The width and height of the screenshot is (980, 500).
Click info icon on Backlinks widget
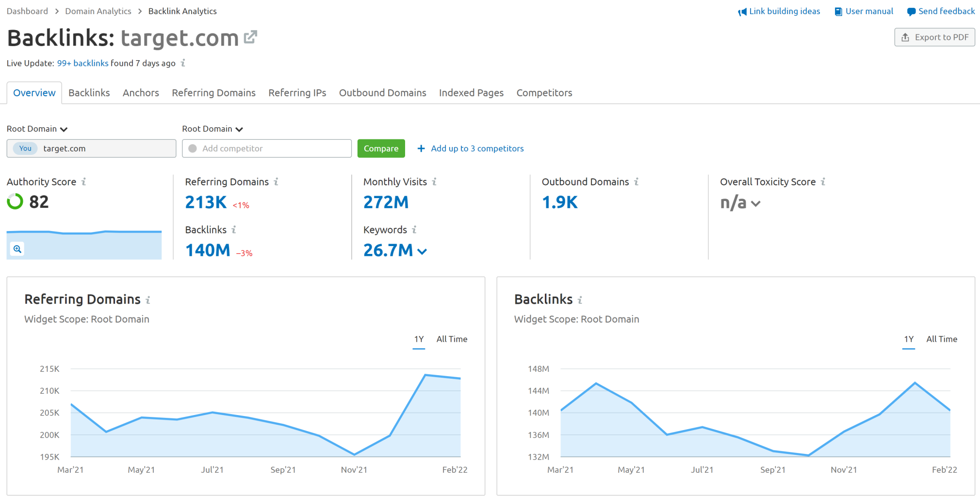pyautogui.click(x=580, y=300)
